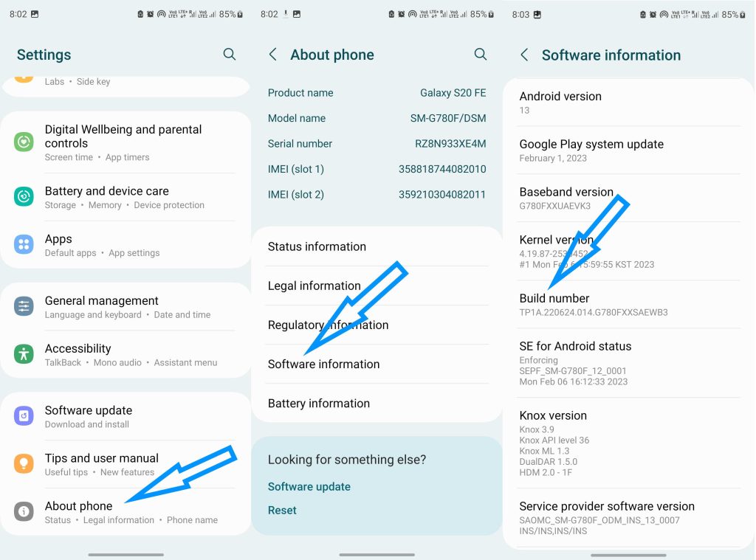Tap Knox version entry

629,443
